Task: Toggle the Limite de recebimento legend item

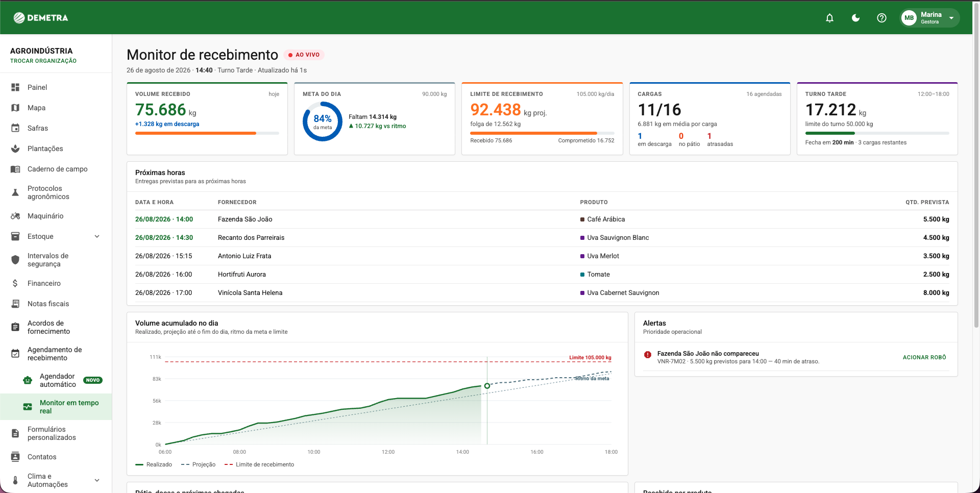Action: [x=259, y=464]
